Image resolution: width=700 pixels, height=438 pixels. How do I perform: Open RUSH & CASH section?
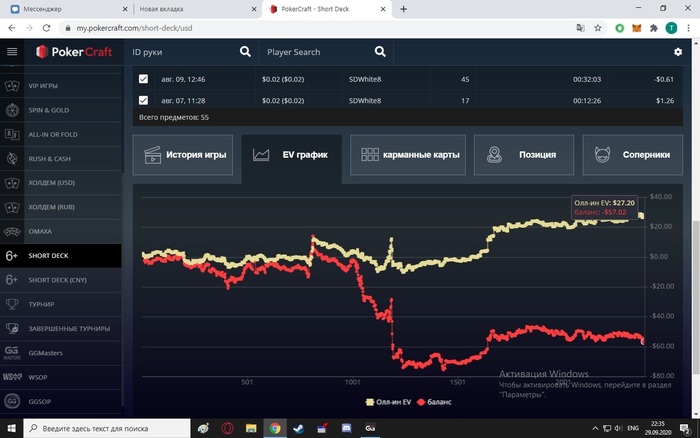[61, 159]
